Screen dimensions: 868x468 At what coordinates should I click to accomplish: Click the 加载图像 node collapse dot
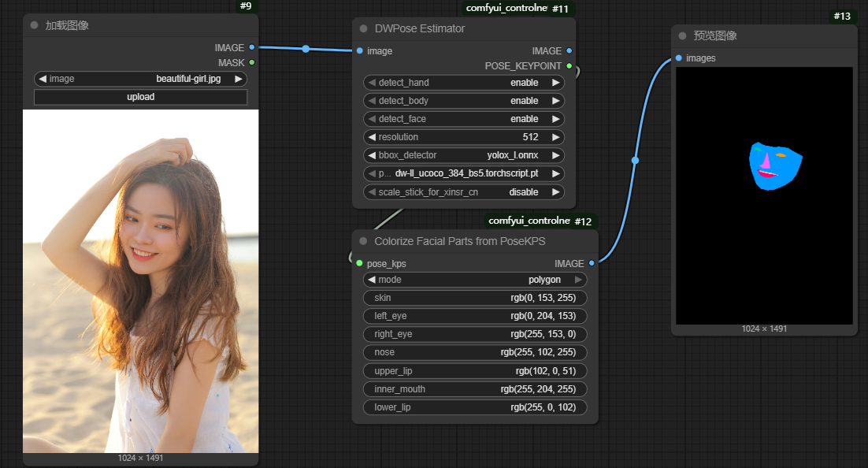tap(34, 25)
